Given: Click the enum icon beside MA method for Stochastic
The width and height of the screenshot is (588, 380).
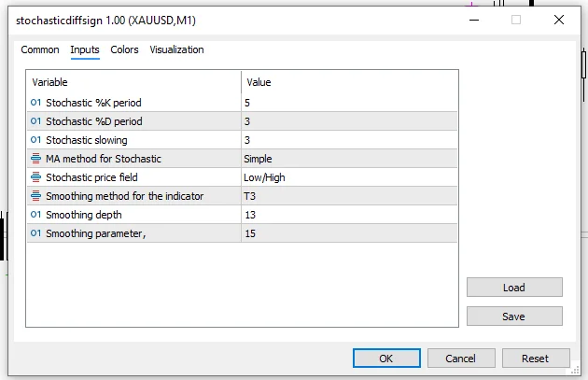Looking at the screenshot, I should [35, 159].
